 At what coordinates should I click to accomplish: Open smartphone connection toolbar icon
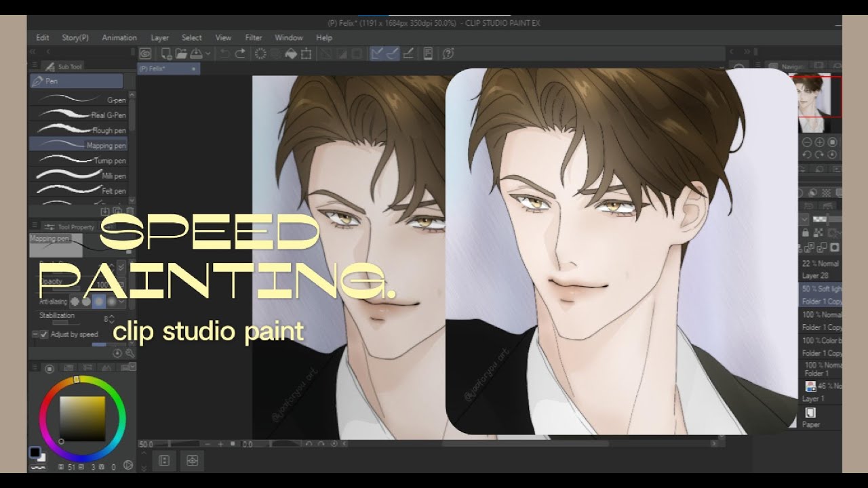tap(428, 54)
